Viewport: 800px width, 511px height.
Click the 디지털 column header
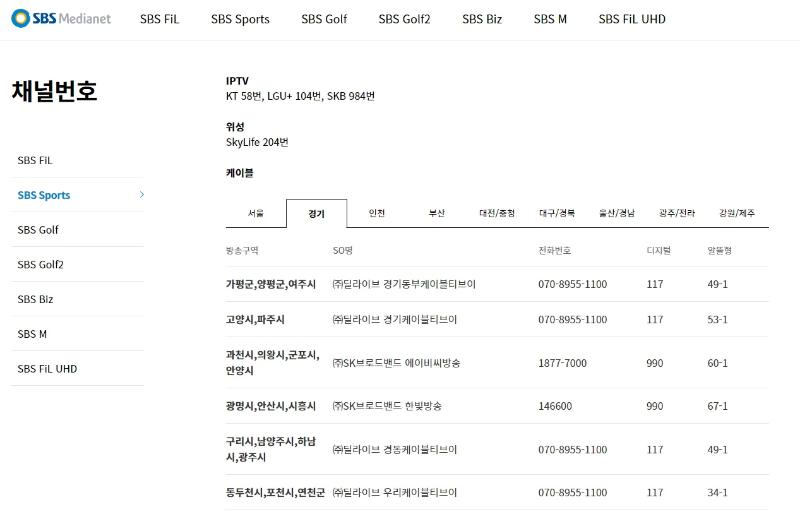pyautogui.click(x=659, y=250)
